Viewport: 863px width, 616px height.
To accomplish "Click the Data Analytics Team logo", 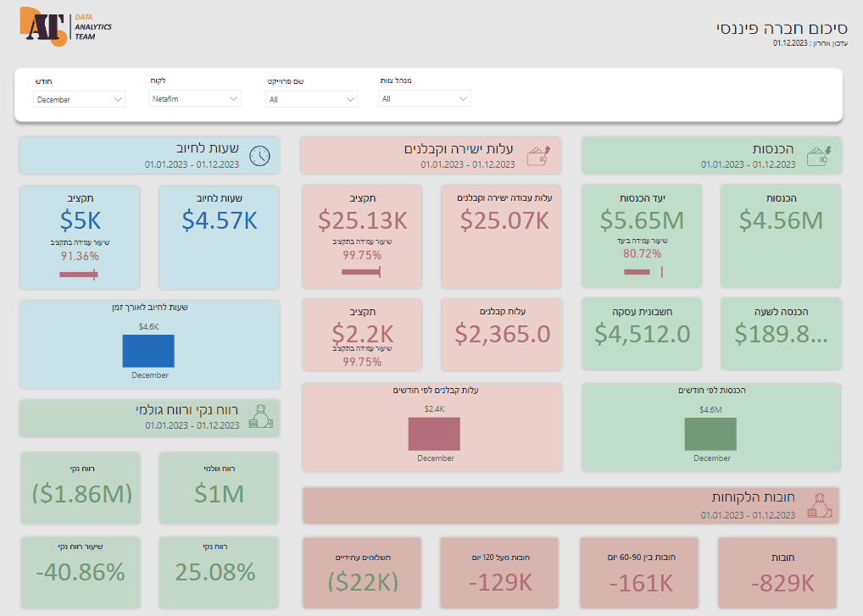I will pos(65,26).
